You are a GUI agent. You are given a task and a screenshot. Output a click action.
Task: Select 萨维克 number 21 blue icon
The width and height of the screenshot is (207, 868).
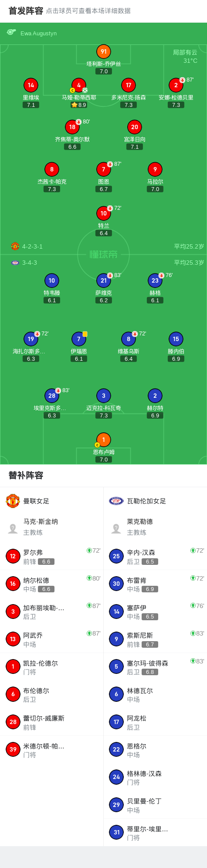pyautogui.click(x=103, y=280)
